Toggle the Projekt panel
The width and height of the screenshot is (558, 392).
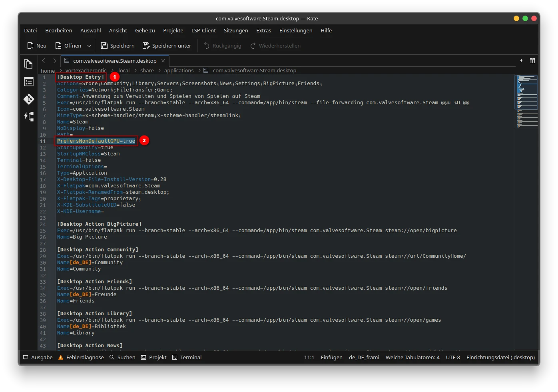(x=154, y=357)
